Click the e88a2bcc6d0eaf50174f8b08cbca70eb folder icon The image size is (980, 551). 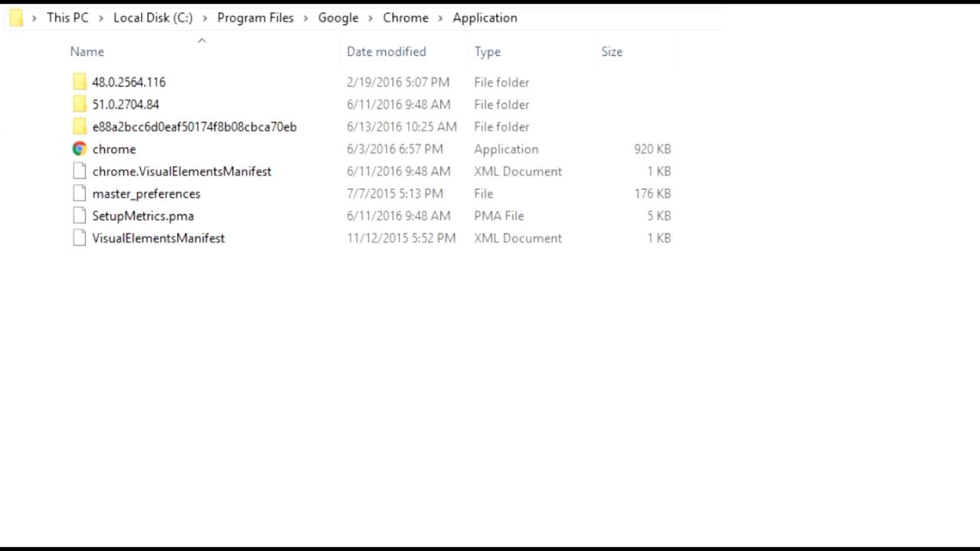(x=80, y=126)
